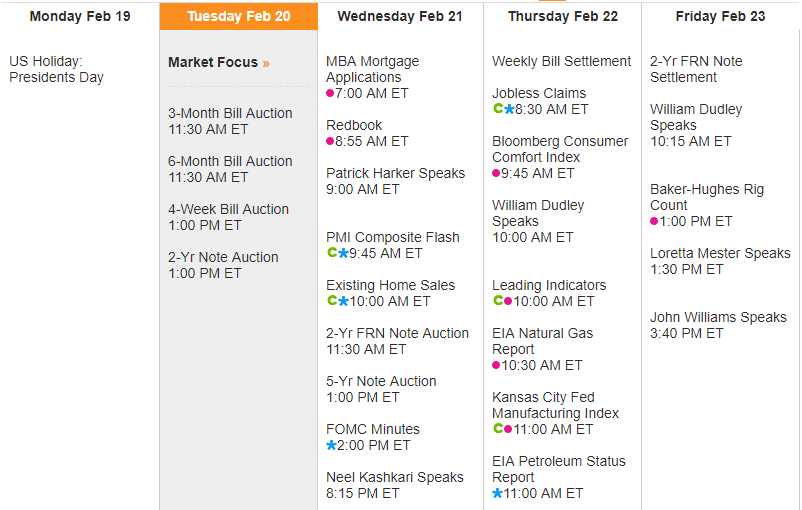Open the Kansas City Fed Manufacturing Index event
Image resolution: width=802 pixels, height=510 pixels.
(555, 405)
